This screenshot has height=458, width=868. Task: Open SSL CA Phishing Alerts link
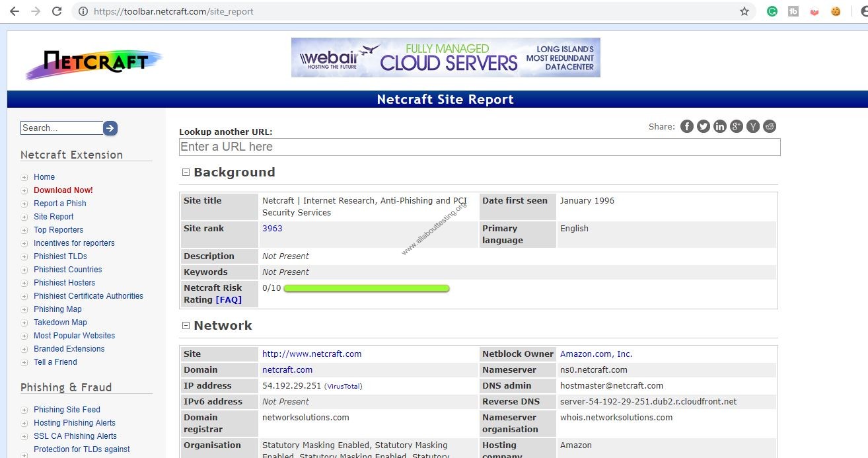pyautogui.click(x=75, y=436)
